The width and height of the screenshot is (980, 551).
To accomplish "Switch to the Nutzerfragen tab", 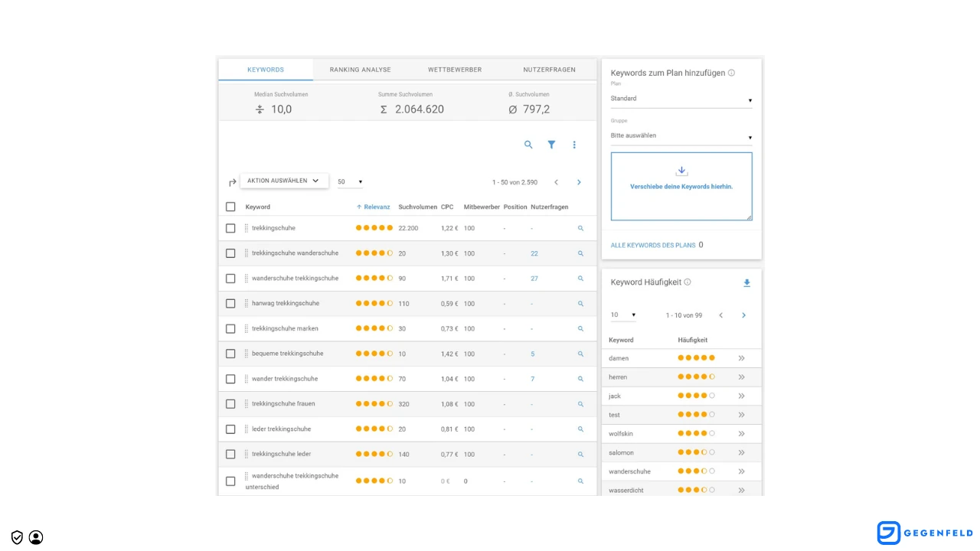I will [x=550, y=70].
